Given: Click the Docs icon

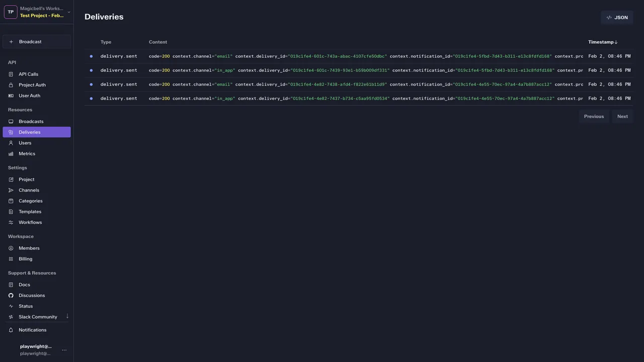Looking at the screenshot, I should [11, 285].
